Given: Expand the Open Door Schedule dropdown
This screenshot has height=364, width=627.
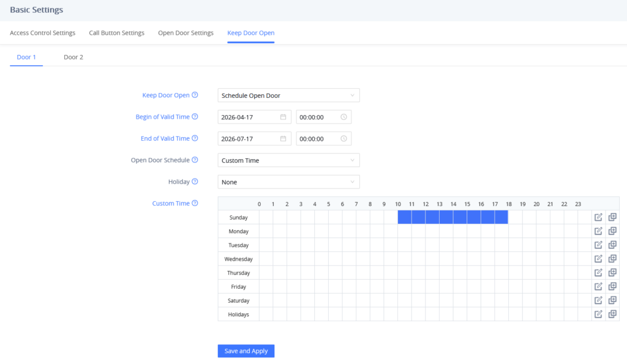Looking at the screenshot, I should coord(289,160).
